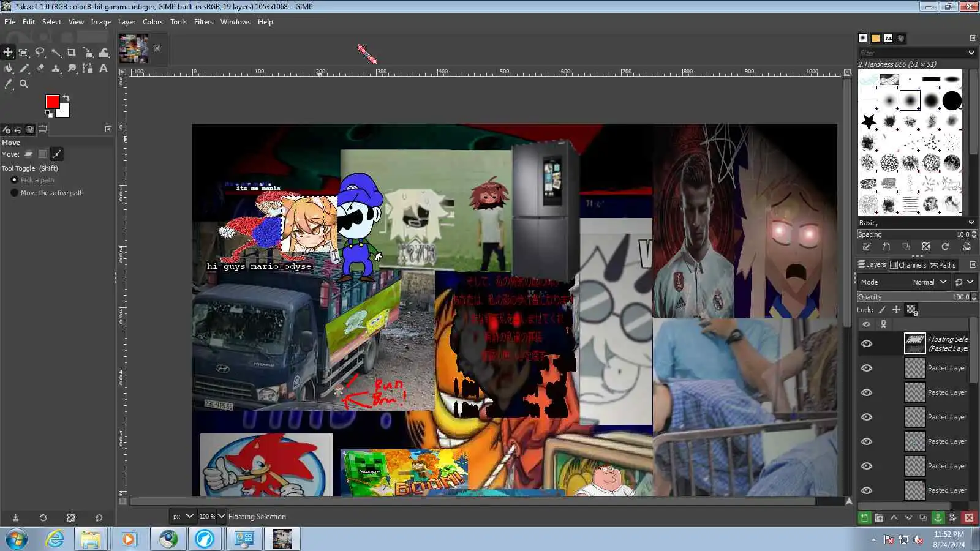Click the white background color swatch
This screenshot has width=980, height=551.
(64, 112)
